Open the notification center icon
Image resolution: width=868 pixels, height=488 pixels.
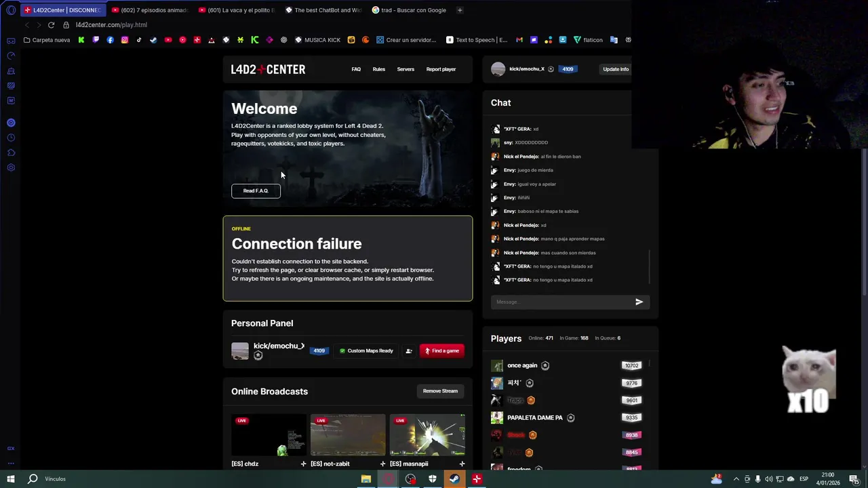pyautogui.click(x=854, y=479)
